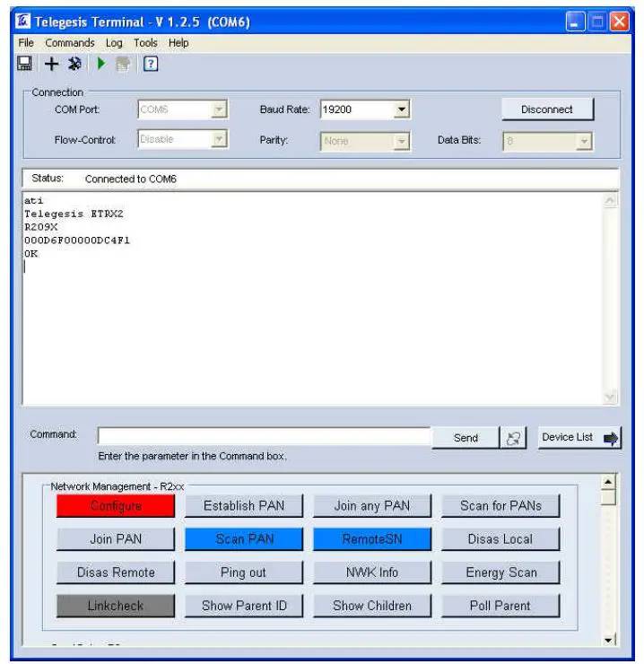This screenshot has height=664, width=644.
Task: Click the red Configure button
Action: pyautogui.click(x=116, y=505)
